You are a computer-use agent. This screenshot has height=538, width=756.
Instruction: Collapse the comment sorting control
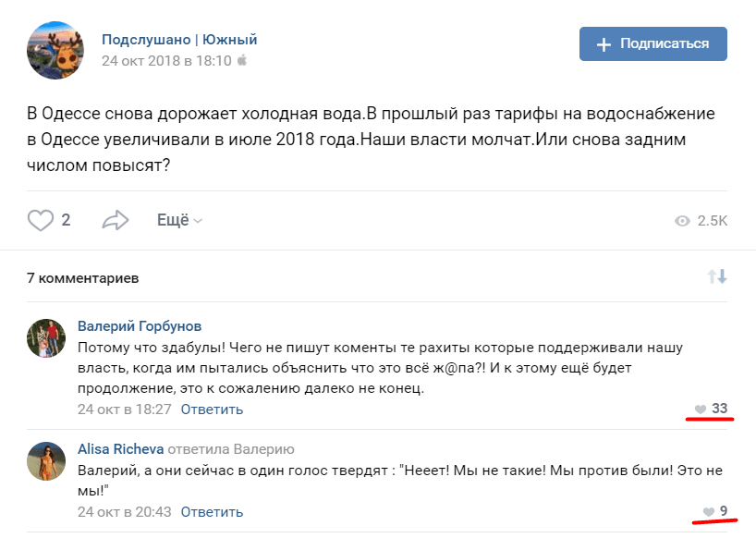click(716, 277)
